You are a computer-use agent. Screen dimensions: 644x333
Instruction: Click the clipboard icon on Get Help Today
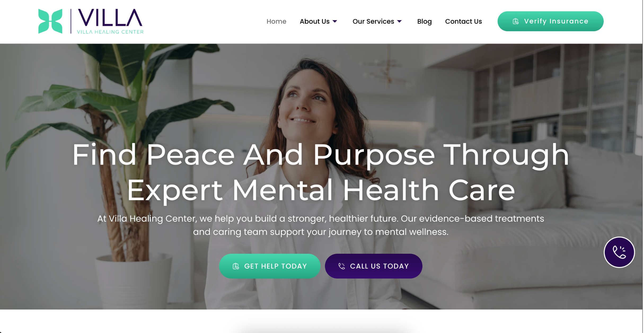(236, 266)
